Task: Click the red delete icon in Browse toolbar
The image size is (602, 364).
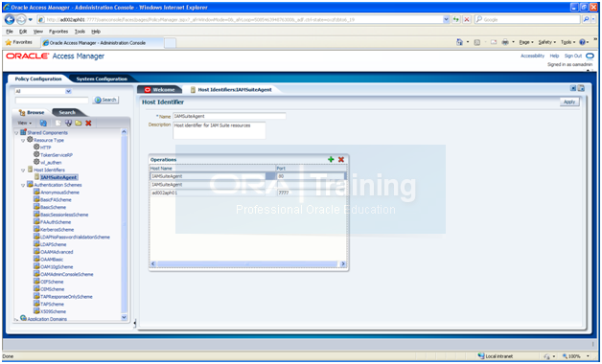Action: point(88,124)
